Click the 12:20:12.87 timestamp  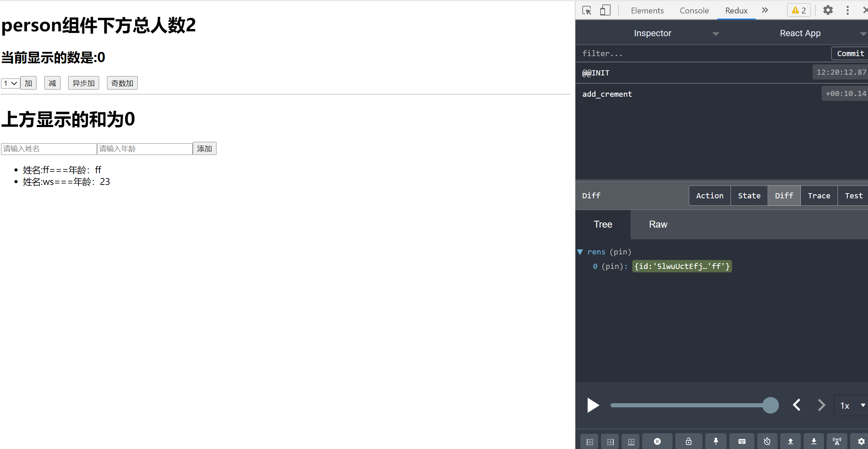pos(841,72)
